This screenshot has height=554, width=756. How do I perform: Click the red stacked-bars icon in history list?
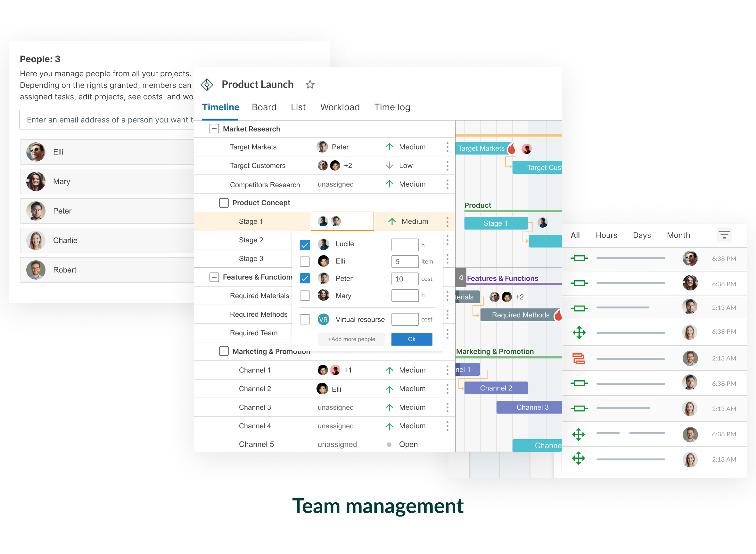579,358
